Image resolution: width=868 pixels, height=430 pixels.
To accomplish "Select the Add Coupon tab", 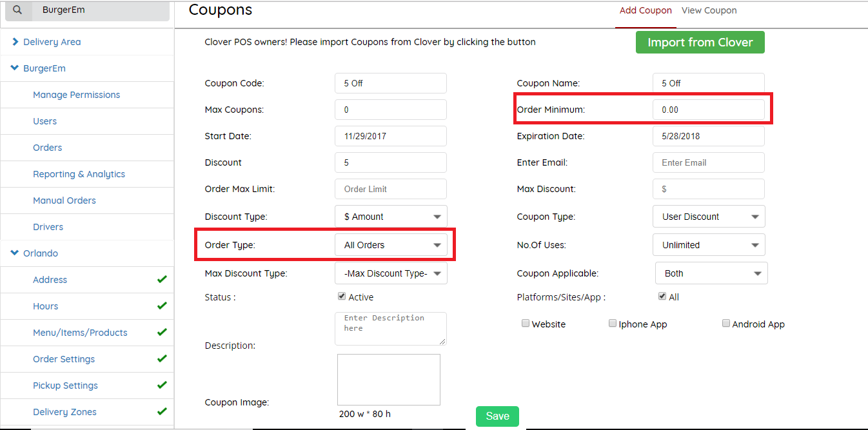I will coord(646,10).
